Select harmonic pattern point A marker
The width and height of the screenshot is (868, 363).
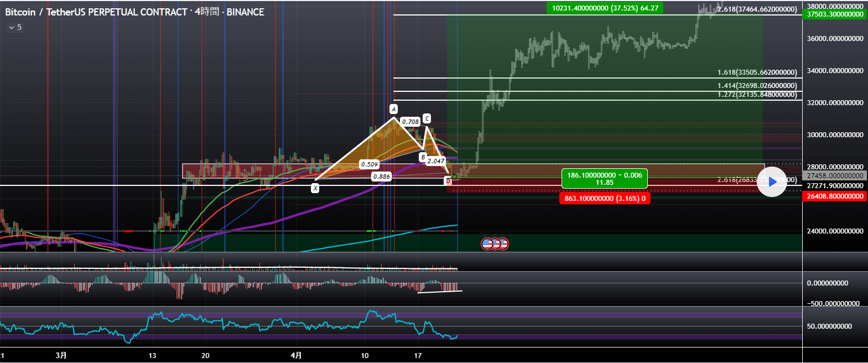pyautogui.click(x=393, y=109)
